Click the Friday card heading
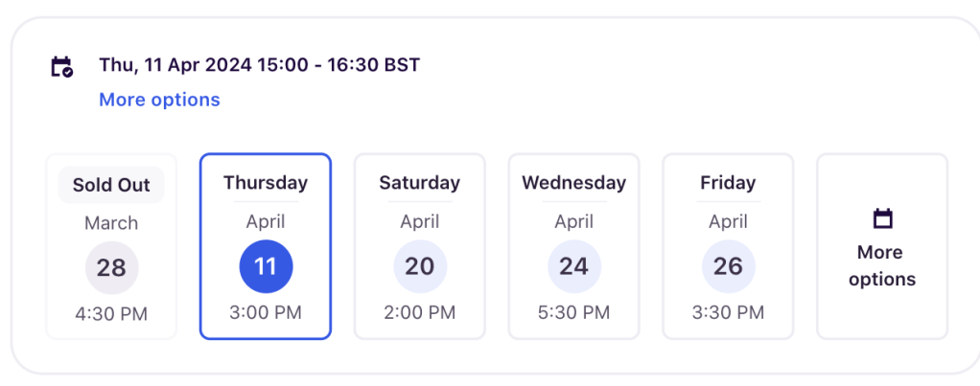This screenshot has height=386, width=980. pyautogui.click(x=728, y=182)
